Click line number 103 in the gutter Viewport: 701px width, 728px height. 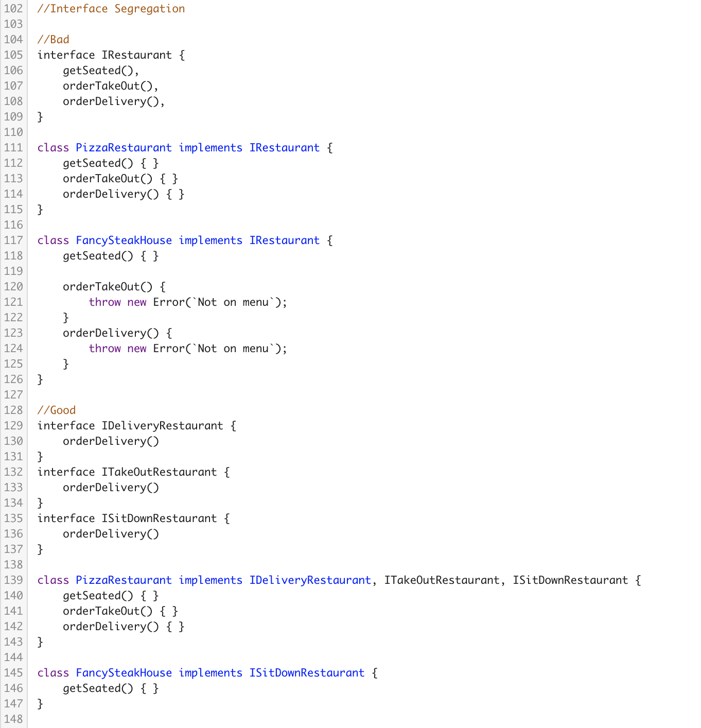(13, 24)
